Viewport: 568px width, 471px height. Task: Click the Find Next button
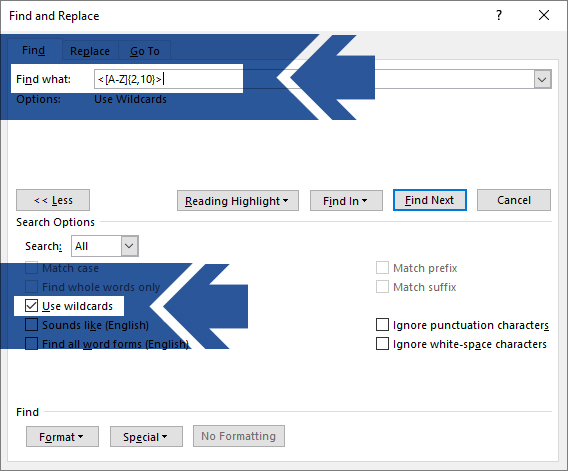pos(430,200)
